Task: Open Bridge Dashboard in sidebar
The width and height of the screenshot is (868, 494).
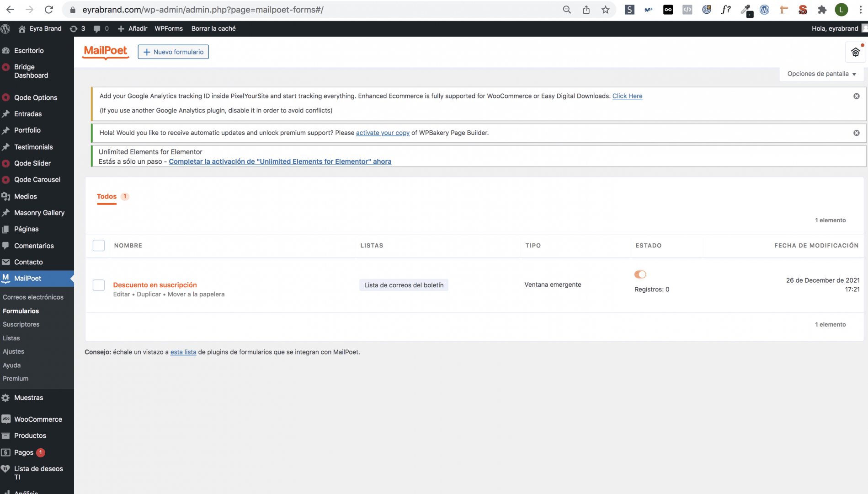Action: [31, 71]
